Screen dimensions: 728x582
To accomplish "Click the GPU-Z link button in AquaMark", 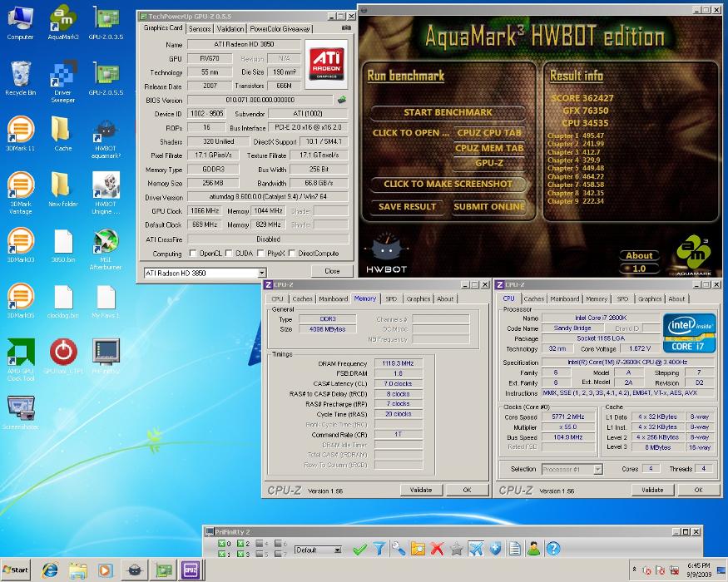I will [x=489, y=163].
